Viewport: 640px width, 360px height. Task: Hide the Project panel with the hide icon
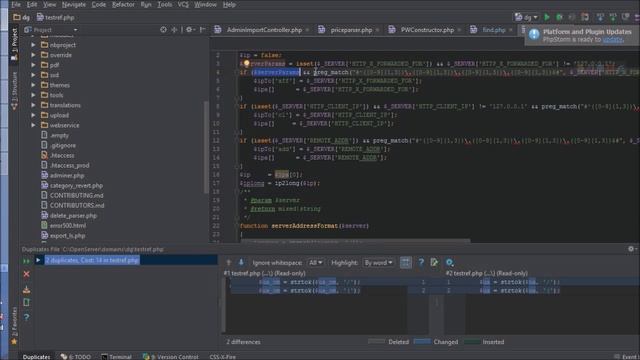pyautogui.click(x=202, y=29)
